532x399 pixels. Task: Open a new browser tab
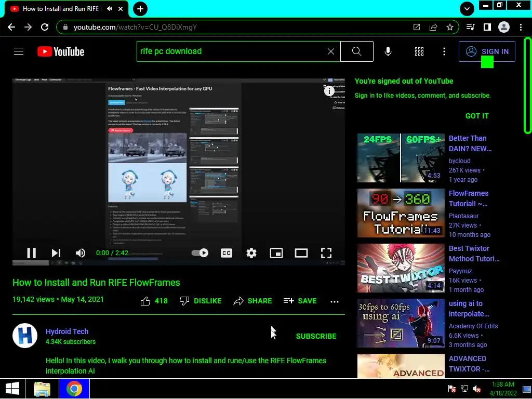tap(140, 9)
